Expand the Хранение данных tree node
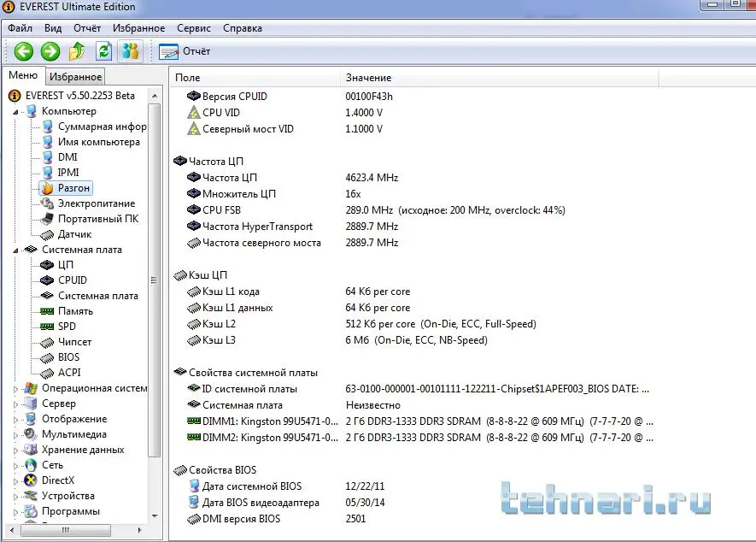Image resolution: width=756 pixels, height=542 pixels. pyautogui.click(x=15, y=451)
